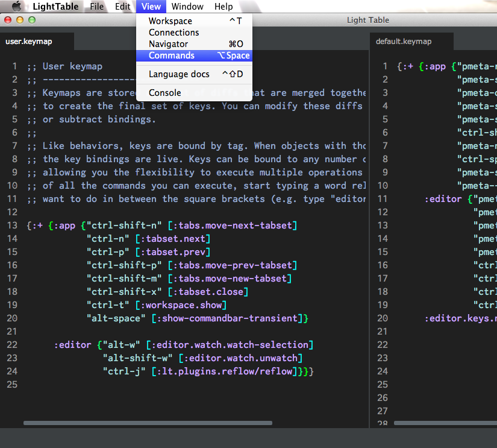Click the green zoom window button

click(x=32, y=20)
